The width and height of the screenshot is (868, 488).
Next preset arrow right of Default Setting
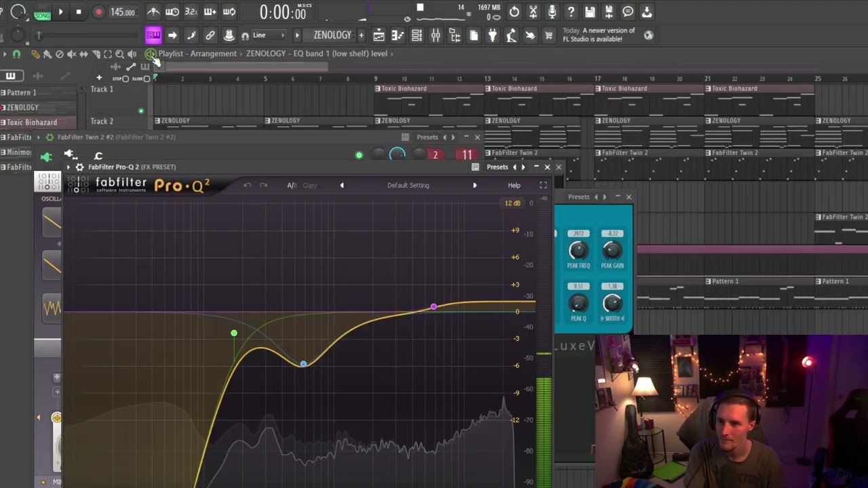click(475, 185)
